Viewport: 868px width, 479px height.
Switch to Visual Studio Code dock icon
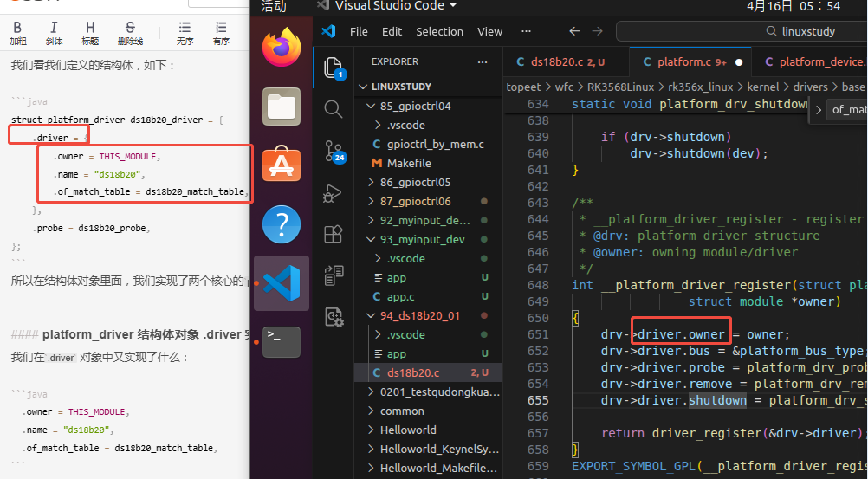pos(282,283)
